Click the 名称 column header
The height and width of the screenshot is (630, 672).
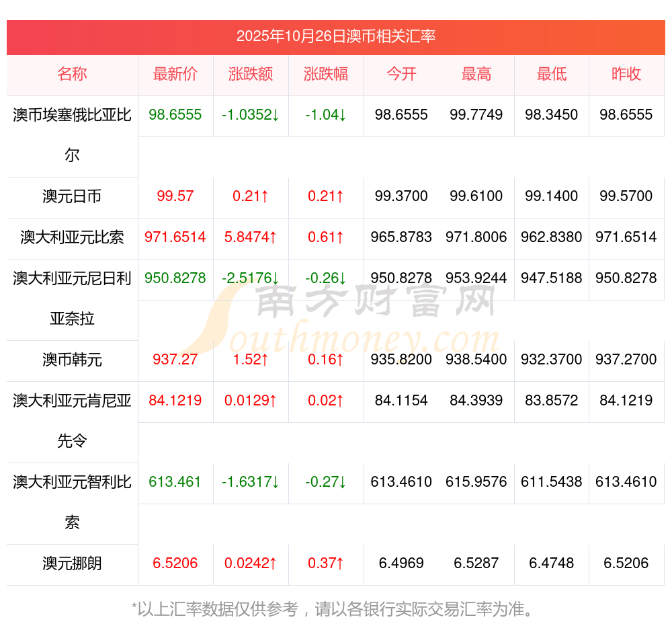(x=72, y=75)
